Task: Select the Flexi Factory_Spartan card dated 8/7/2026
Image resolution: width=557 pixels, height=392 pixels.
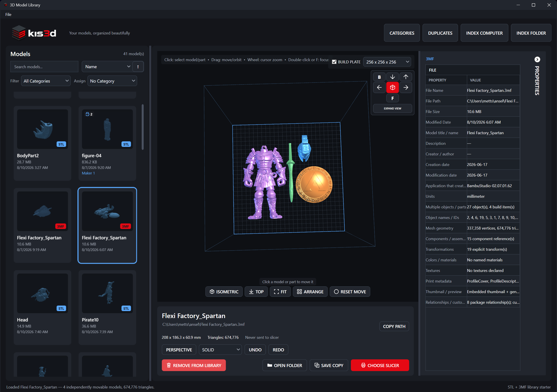Action: pos(42,225)
